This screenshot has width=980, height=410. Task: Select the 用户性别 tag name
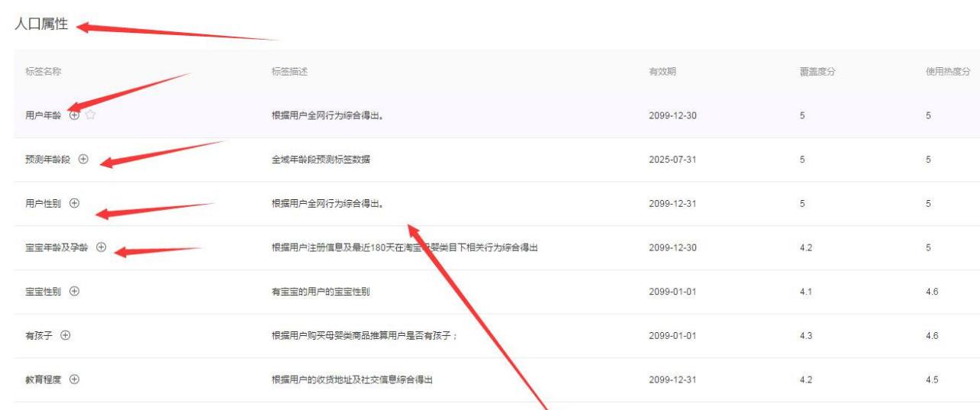click(x=44, y=204)
